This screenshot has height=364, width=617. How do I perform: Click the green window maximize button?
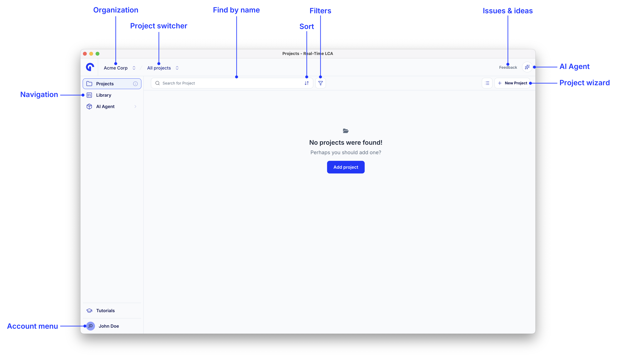pyautogui.click(x=97, y=54)
